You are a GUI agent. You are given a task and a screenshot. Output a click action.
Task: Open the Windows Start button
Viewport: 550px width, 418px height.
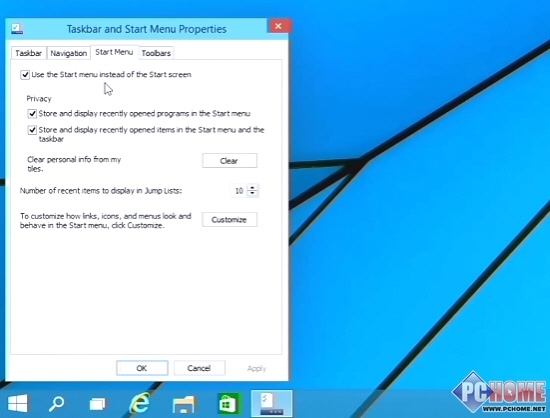(x=18, y=404)
